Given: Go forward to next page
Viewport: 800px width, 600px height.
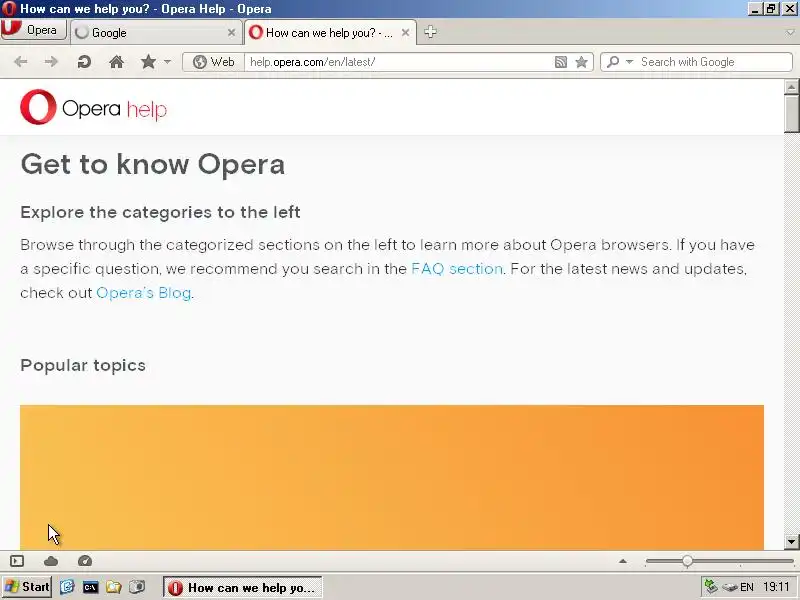Looking at the screenshot, I should coord(51,62).
